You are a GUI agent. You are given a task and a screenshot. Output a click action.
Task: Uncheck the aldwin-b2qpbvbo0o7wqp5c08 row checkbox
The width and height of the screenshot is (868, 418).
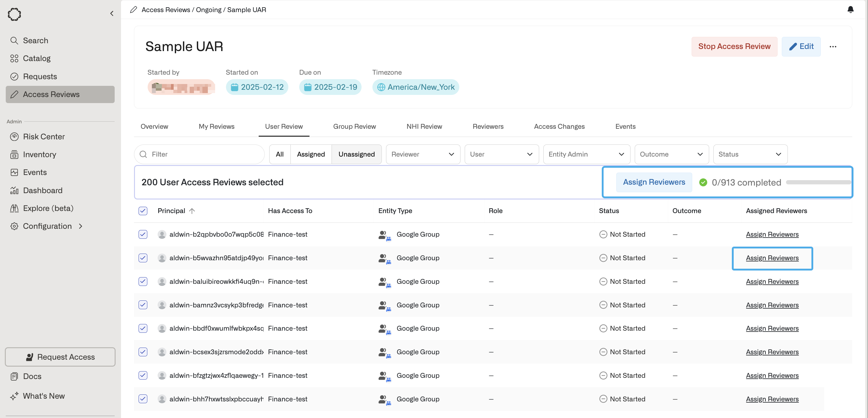click(x=143, y=234)
